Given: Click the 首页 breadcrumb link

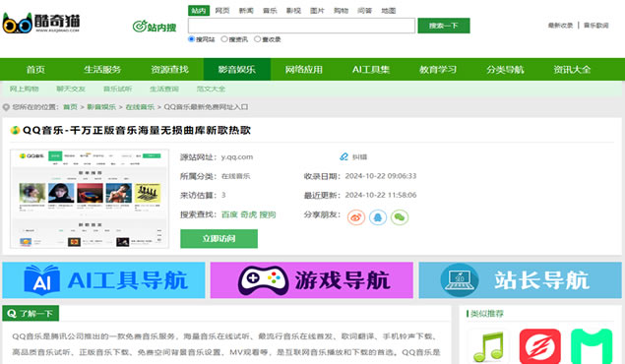Looking at the screenshot, I should (x=70, y=107).
